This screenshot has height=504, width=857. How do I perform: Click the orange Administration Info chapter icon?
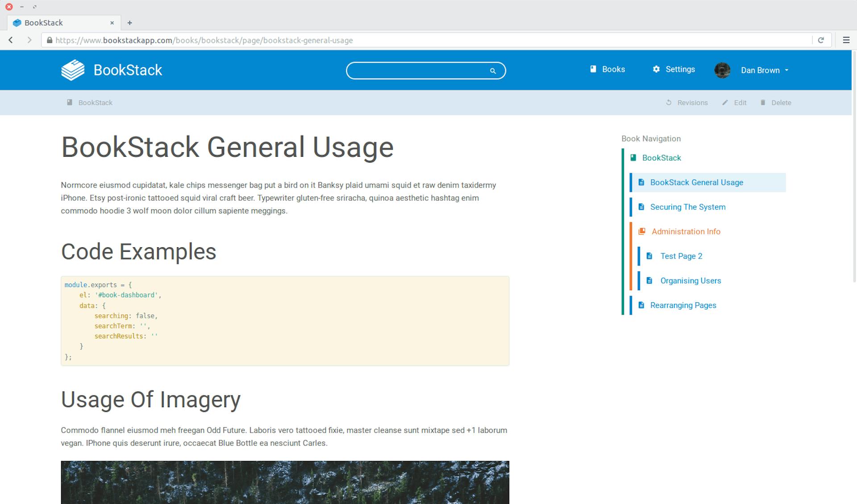641,231
